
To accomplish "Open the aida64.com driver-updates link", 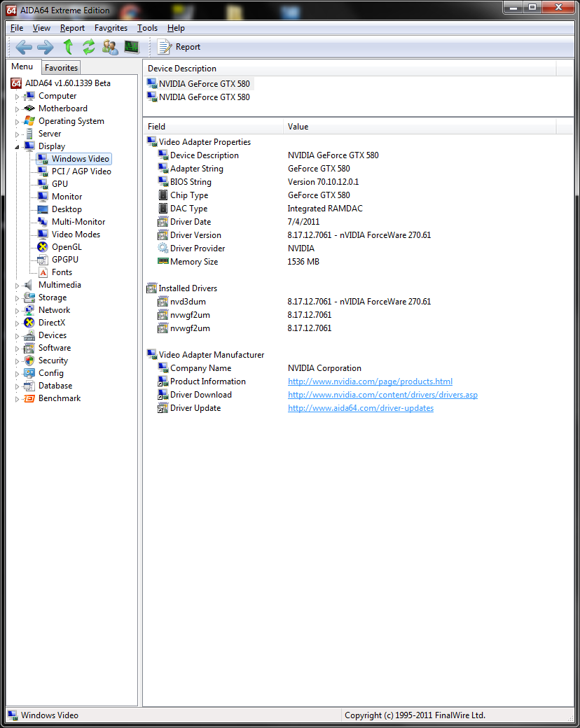I will pyautogui.click(x=361, y=408).
